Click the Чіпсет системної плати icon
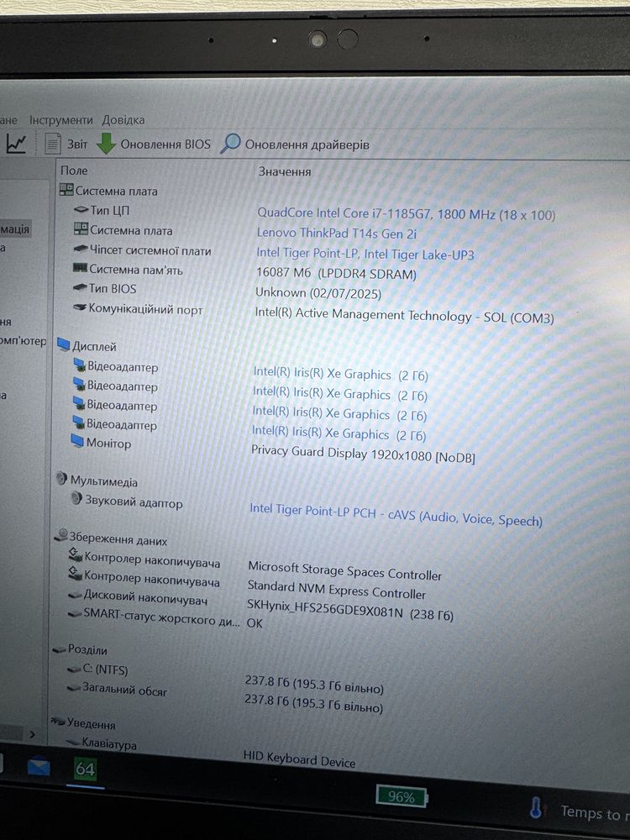Screen dimensions: 630x840 coord(81,249)
